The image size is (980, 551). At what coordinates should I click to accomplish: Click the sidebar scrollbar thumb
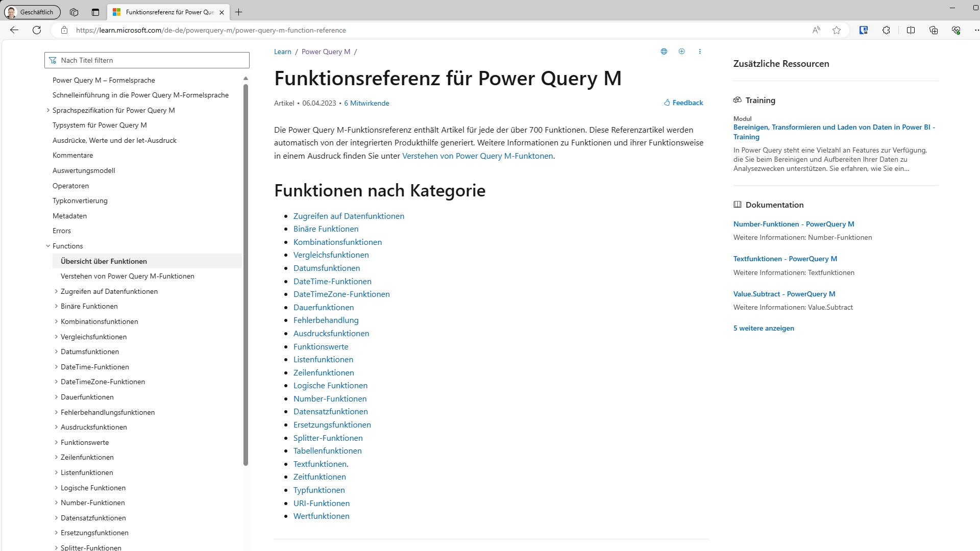246,274
